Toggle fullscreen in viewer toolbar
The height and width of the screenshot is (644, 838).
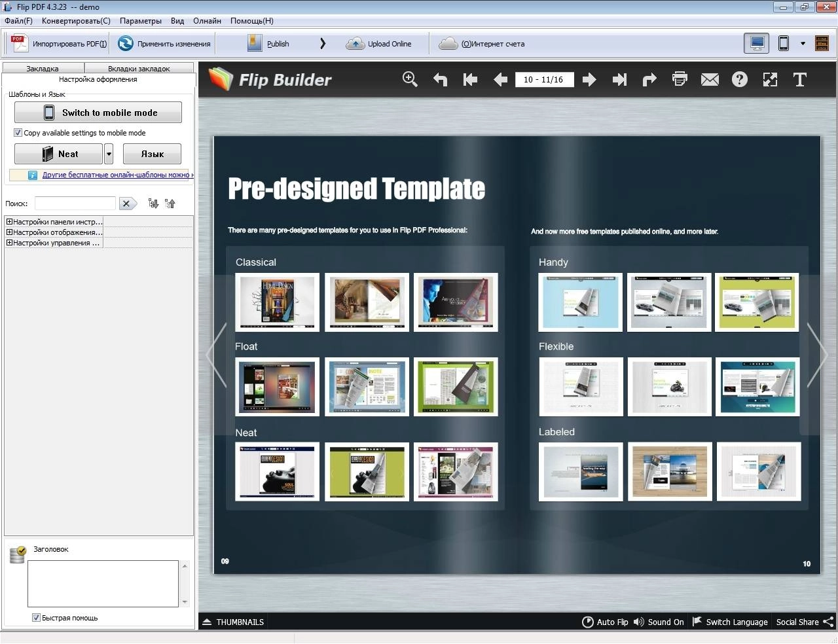tap(770, 79)
